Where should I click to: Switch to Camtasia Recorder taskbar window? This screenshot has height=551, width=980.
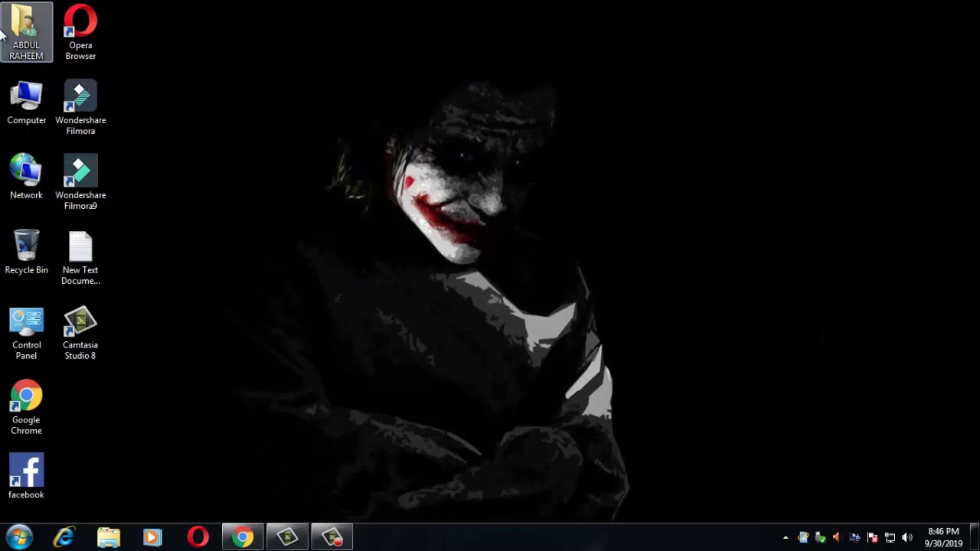pyautogui.click(x=332, y=537)
